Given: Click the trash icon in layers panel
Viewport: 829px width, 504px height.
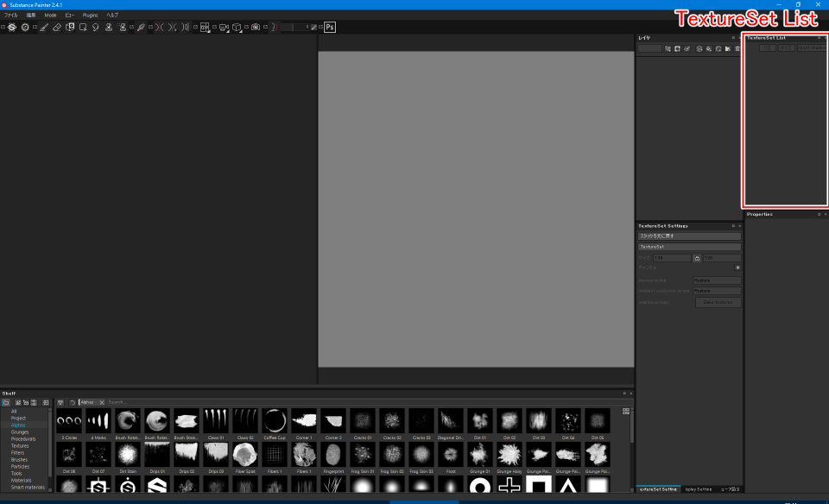Looking at the screenshot, I should point(737,48).
